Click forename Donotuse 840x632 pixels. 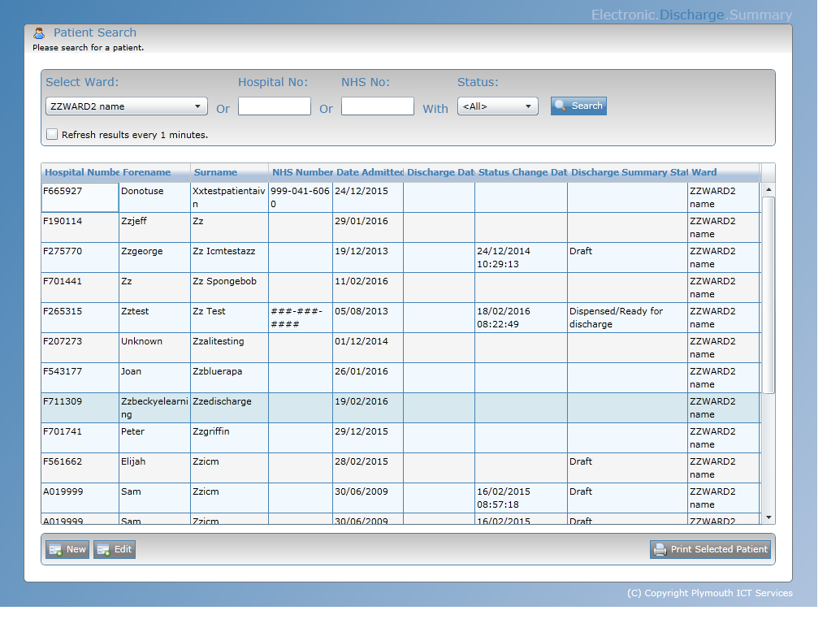pyautogui.click(x=142, y=191)
